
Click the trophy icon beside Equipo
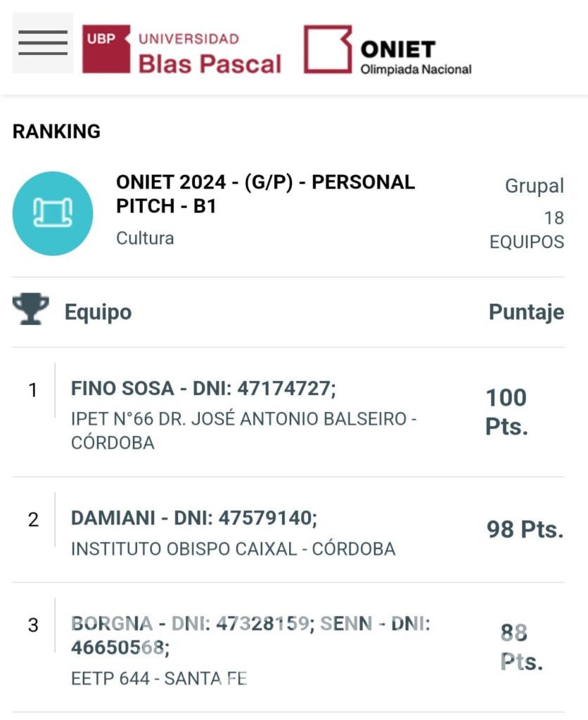[x=30, y=309]
